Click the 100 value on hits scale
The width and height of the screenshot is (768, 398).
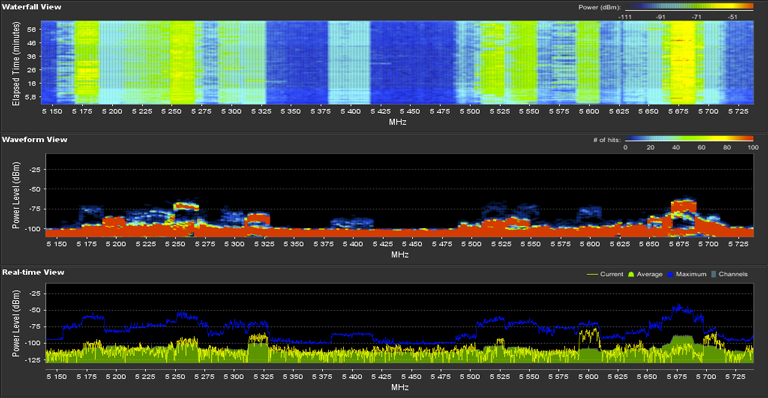[753, 147]
